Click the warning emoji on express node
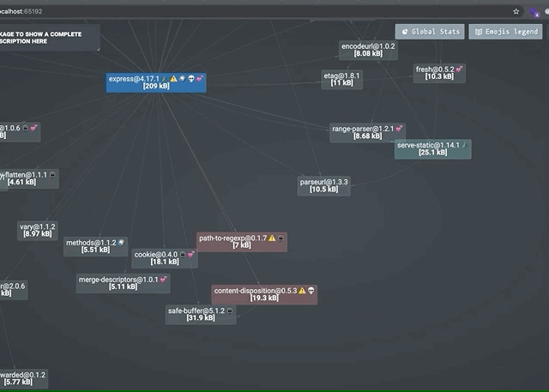 point(173,79)
